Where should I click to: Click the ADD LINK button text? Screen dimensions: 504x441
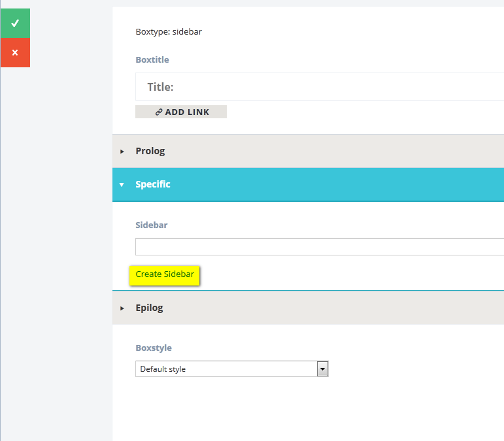[x=187, y=112]
